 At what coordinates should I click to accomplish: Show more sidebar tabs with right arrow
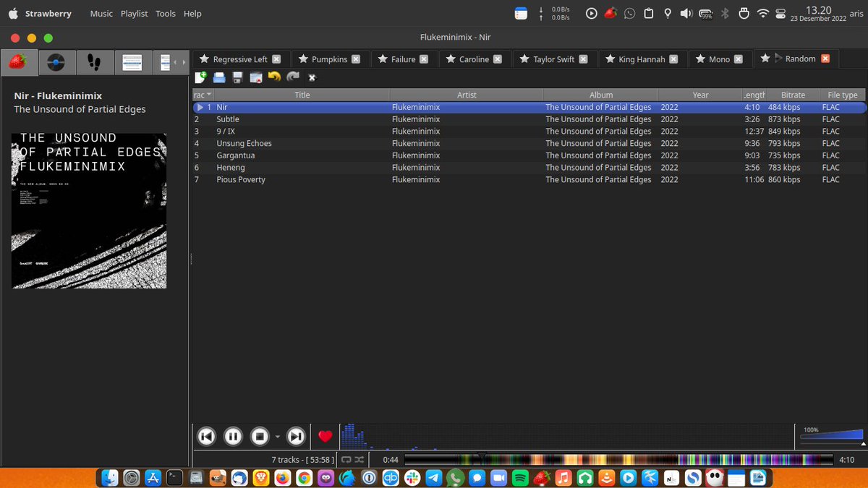184,63
